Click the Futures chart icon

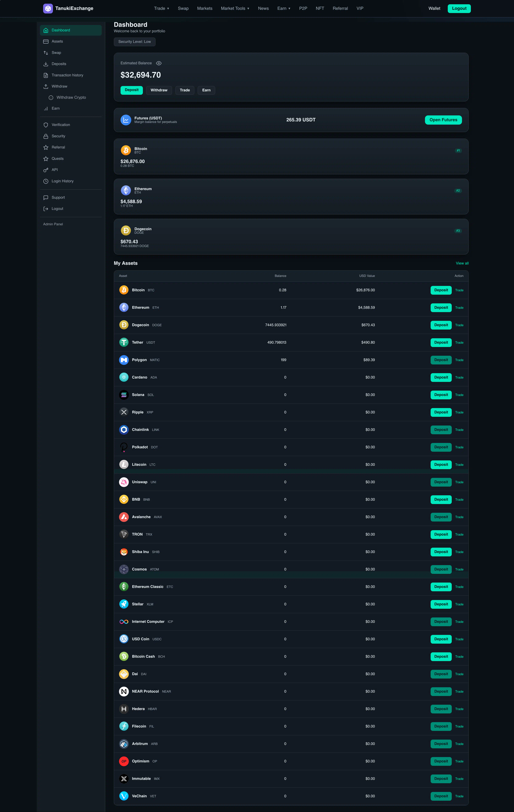(126, 120)
